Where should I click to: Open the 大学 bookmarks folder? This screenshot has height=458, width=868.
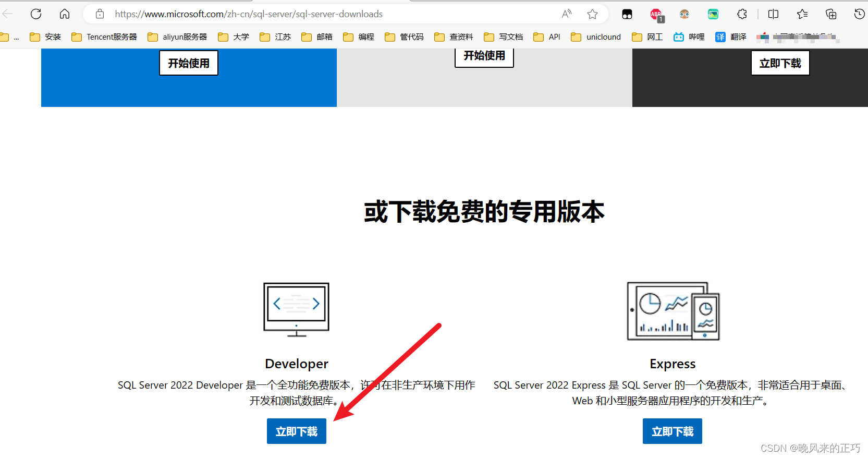point(234,37)
